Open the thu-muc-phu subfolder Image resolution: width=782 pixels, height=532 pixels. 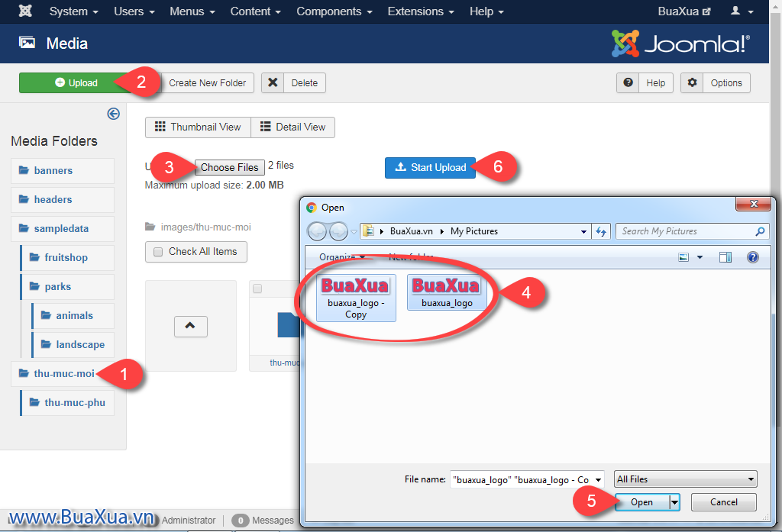[x=68, y=402]
